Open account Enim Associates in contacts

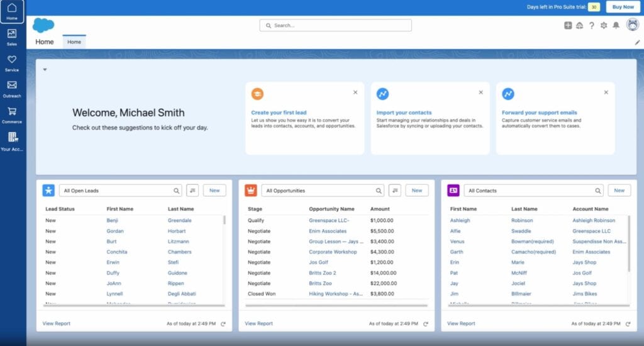pos(591,252)
